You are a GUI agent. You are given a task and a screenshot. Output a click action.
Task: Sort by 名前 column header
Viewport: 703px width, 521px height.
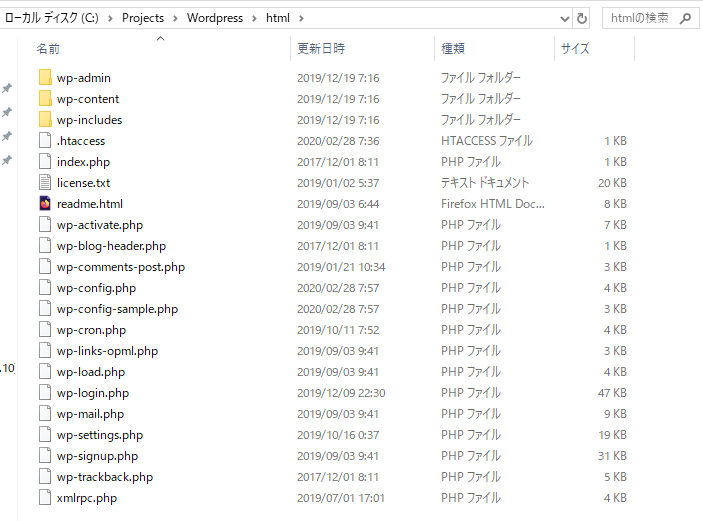click(x=48, y=48)
